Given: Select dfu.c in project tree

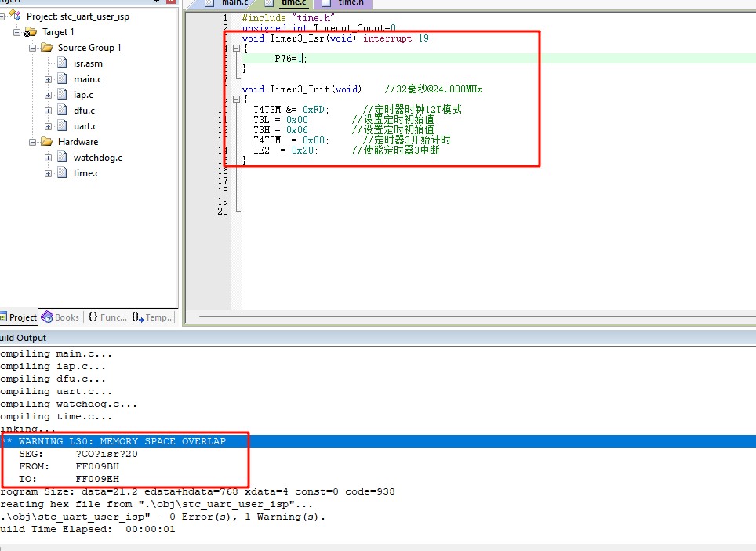Looking at the screenshot, I should tap(84, 111).
